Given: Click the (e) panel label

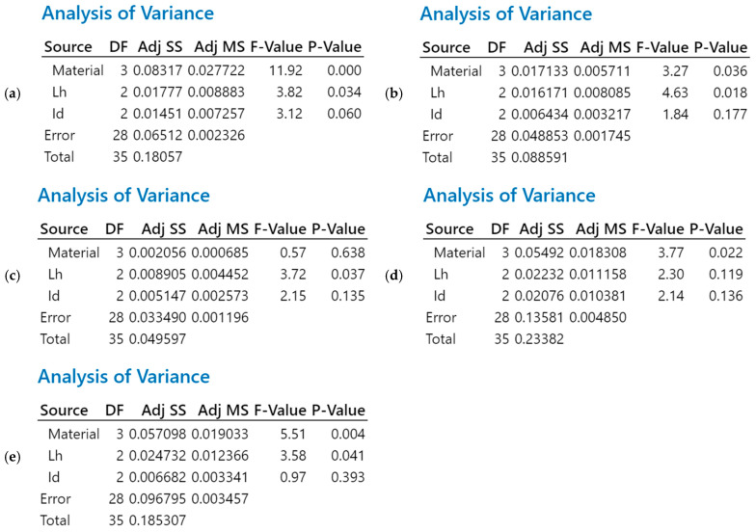Looking at the screenshot, I should tap(13, 457).
